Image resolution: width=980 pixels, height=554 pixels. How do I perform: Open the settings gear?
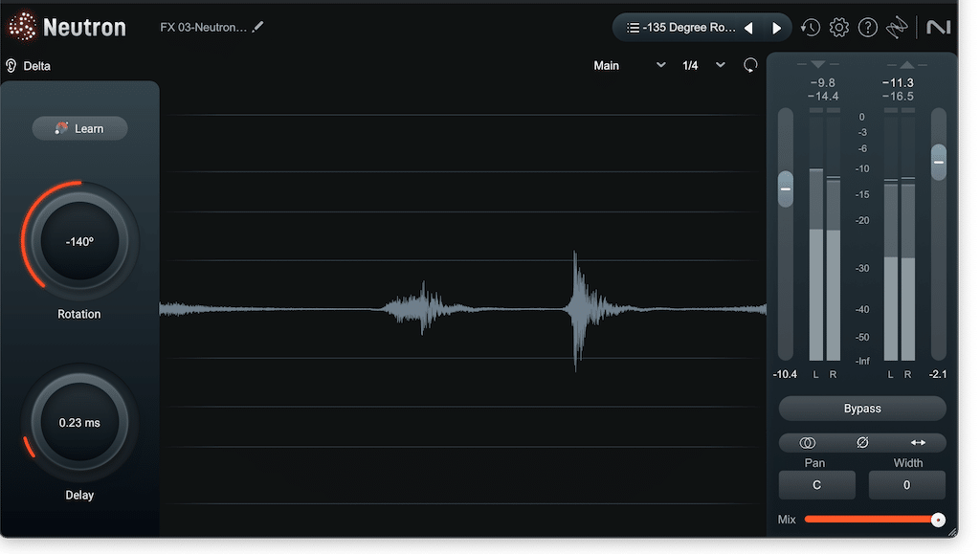(838, 28)
